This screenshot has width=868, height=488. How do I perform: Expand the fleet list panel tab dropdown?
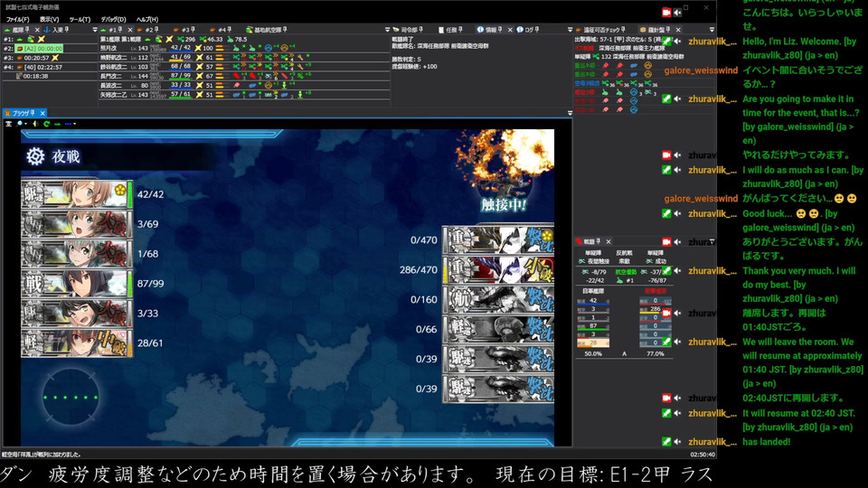(x=95, y=30)
